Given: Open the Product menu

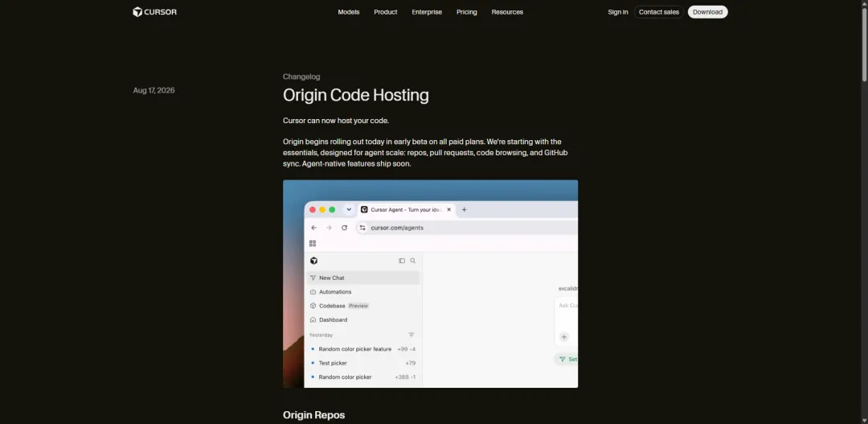Looking at the screenshot, I should [x=385, y=12].
